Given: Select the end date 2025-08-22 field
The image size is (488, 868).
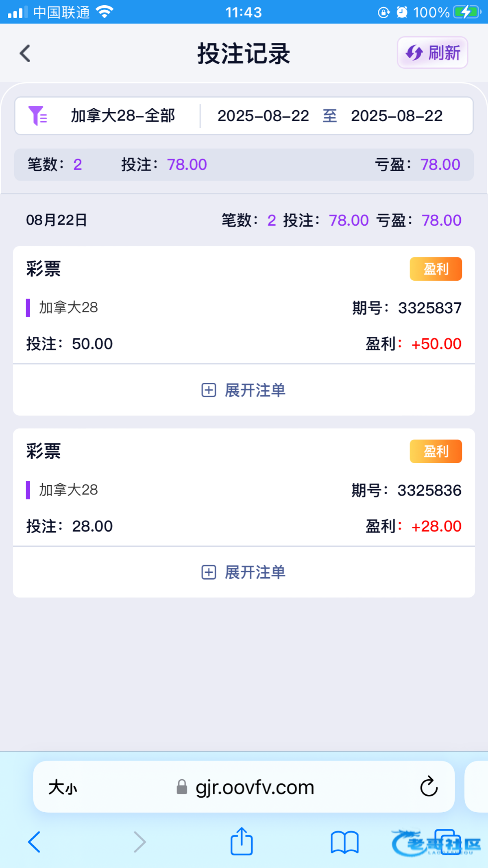Looking at the screenshot, I should coord(396,116).
